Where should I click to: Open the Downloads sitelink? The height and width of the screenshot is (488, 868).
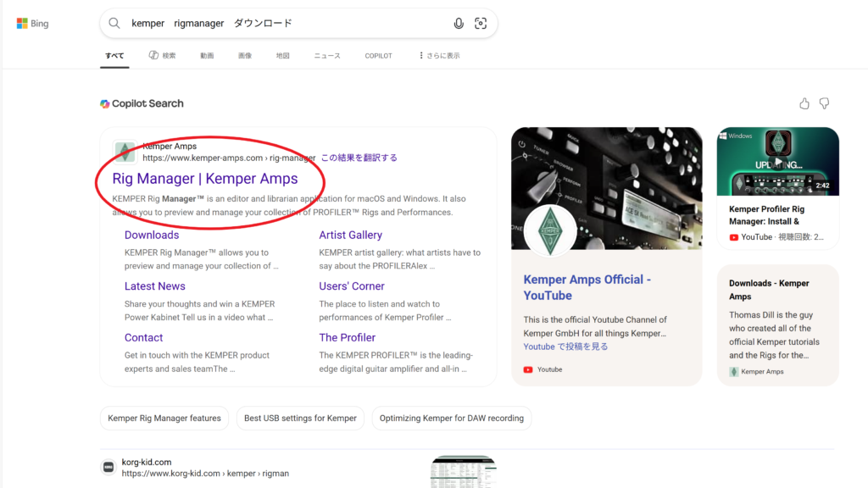152,235
